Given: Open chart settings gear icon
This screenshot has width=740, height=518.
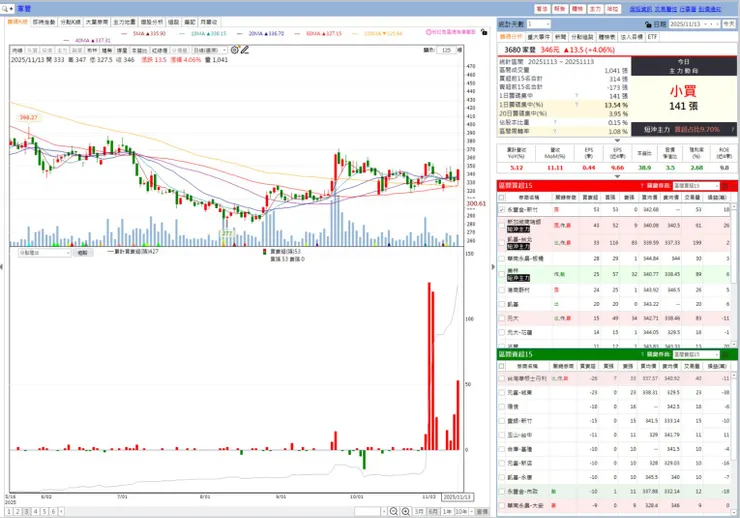Looking at the screenshot, I should click(235, 50).
